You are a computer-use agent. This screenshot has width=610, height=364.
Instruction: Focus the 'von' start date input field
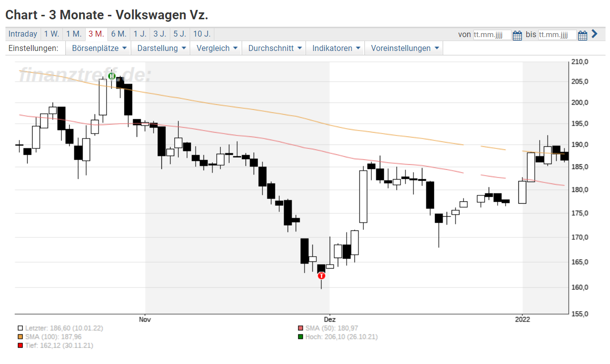(492, 35)
